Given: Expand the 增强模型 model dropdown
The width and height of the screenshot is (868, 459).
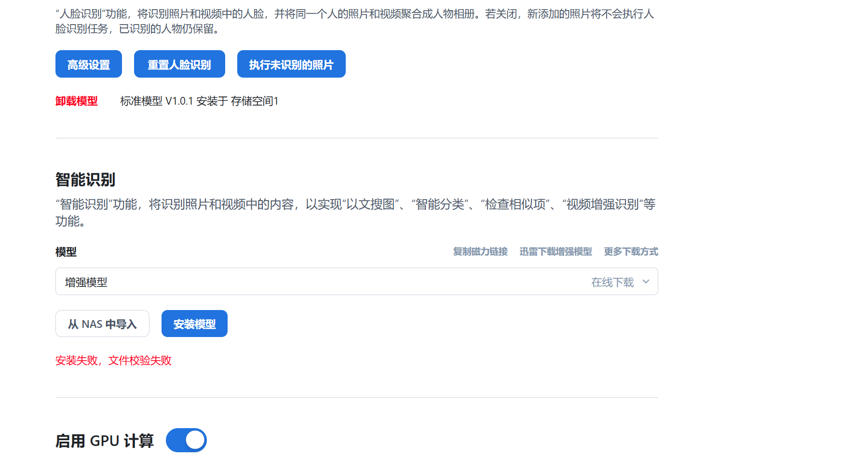Looking at the screenshot, I should click(x=357, y=282).
